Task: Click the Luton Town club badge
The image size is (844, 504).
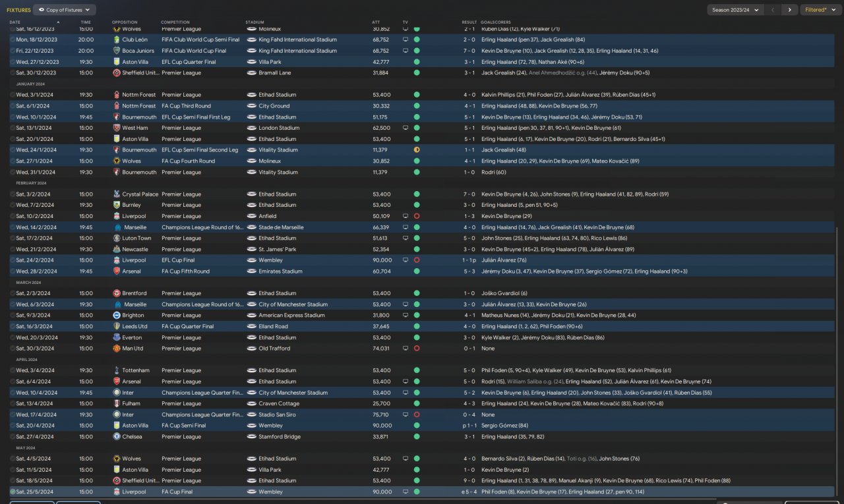Action: click(x=117, y=238)
